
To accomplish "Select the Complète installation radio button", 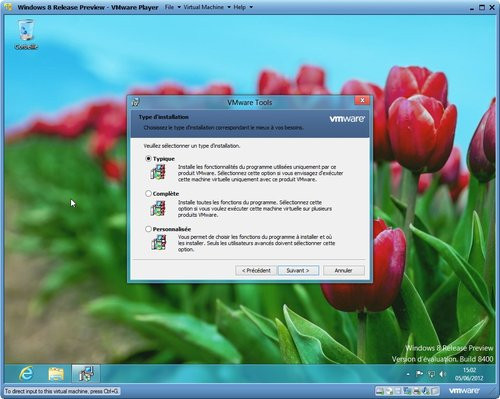I will (x=149, y=194).
